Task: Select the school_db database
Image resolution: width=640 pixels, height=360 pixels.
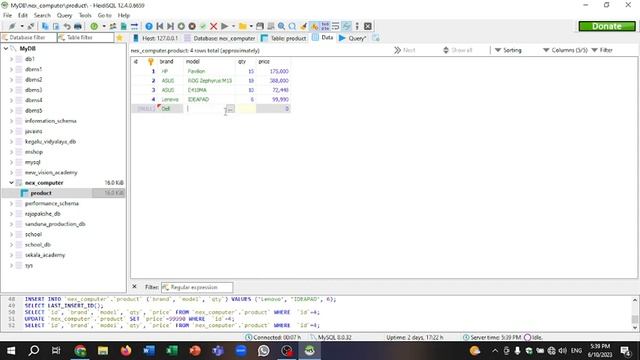Action: [x=38, y=244]
